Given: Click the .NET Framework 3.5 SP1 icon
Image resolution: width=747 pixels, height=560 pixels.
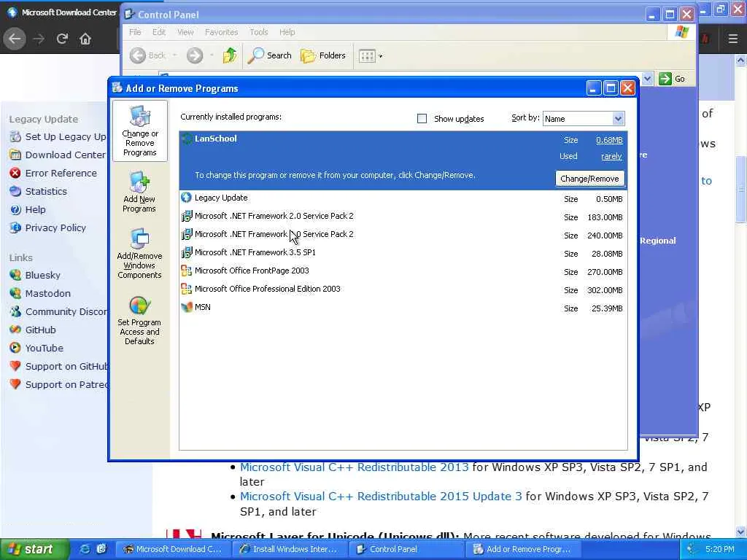Looking at the screenshot, I should 187,252.
